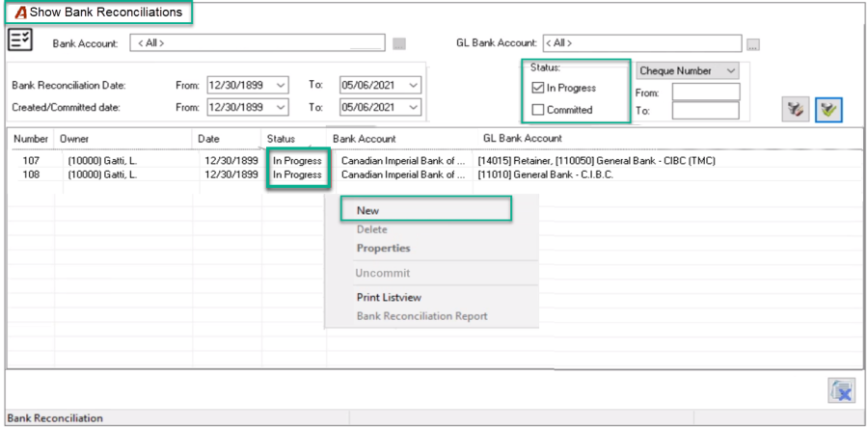Screen dimensions: 868x428
Task: Uncheck the In Progress status checkbox
Action: 537,88
